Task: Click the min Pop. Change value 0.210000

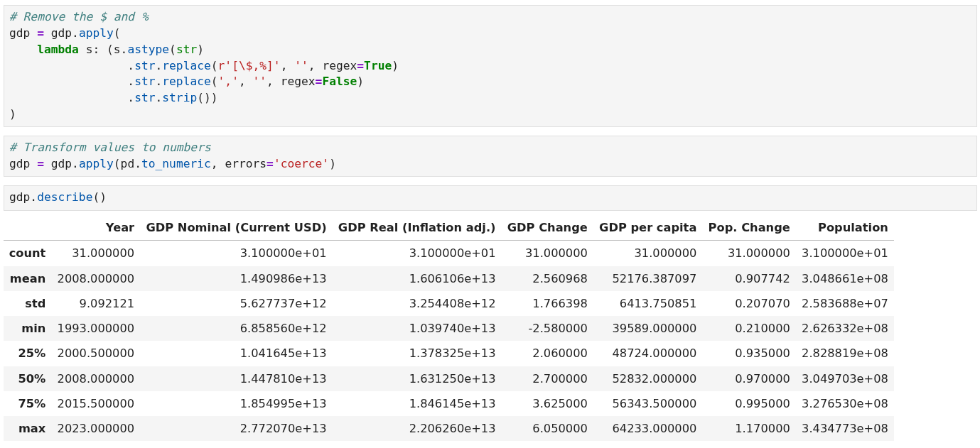Action: [763, 328]
